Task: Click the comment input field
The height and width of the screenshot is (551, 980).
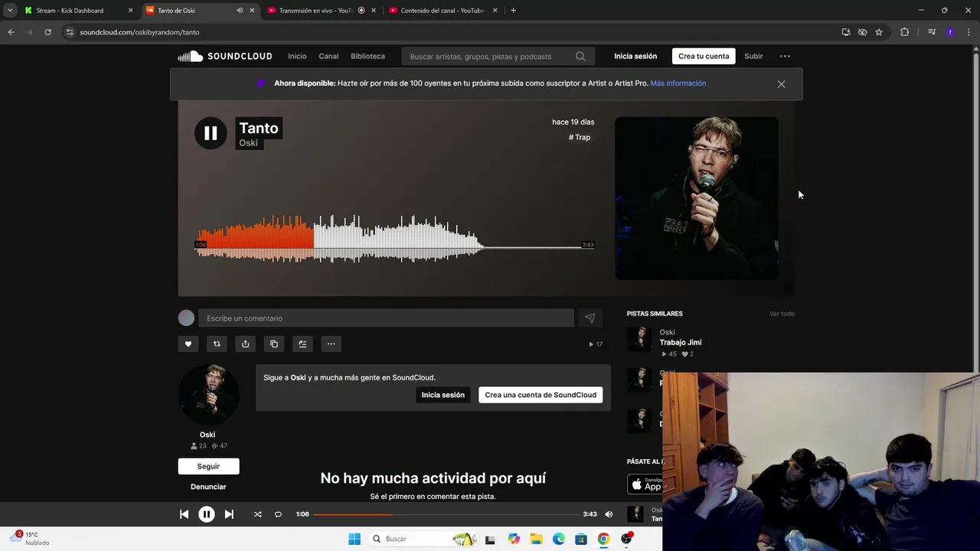Action: click(386, 318)
